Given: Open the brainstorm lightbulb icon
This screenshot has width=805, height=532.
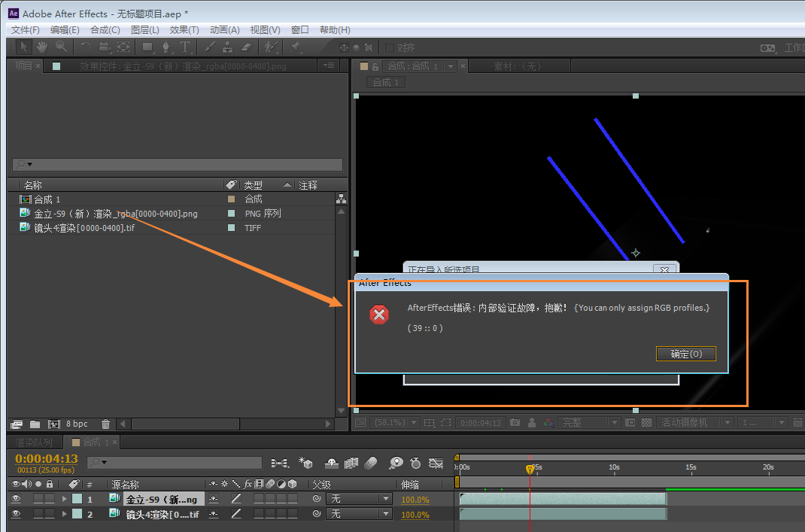Looking at the screenshot, I should 396,464.
